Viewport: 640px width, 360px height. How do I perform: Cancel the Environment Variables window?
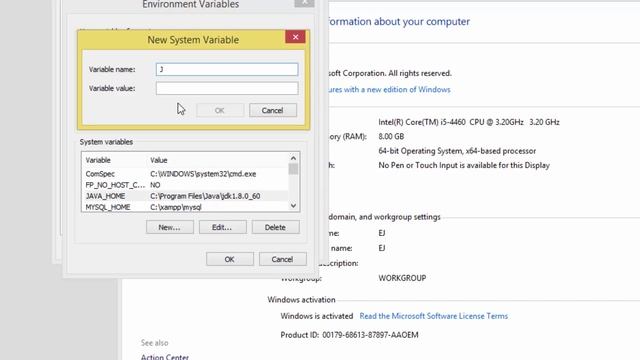tap(282, 259)
